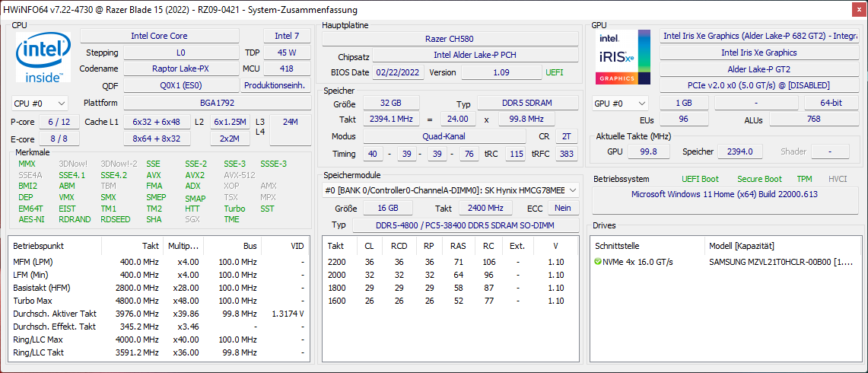Click the Quad-Kanal memory mode field

(x=444, y=137)
